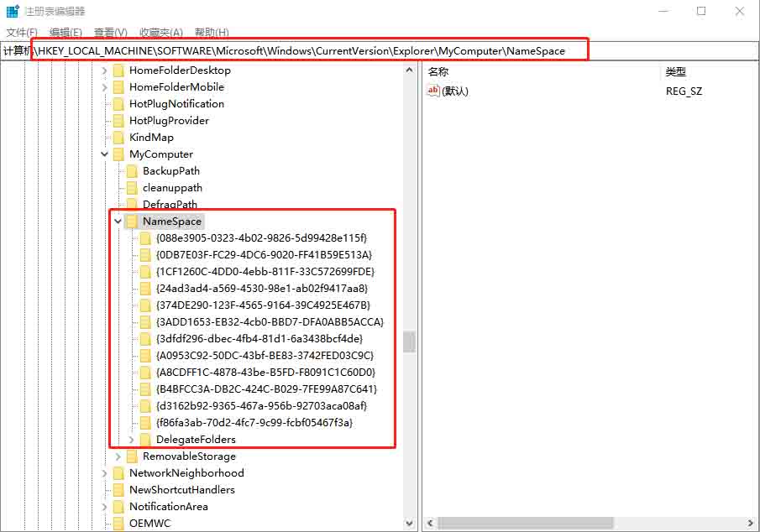
Task: Click the folder icon next to KindMap
Action: point(118,138)
